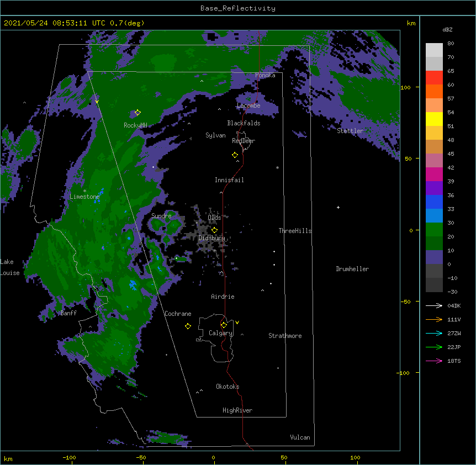Click the yellow marker inside Calgary city outline

224,325
